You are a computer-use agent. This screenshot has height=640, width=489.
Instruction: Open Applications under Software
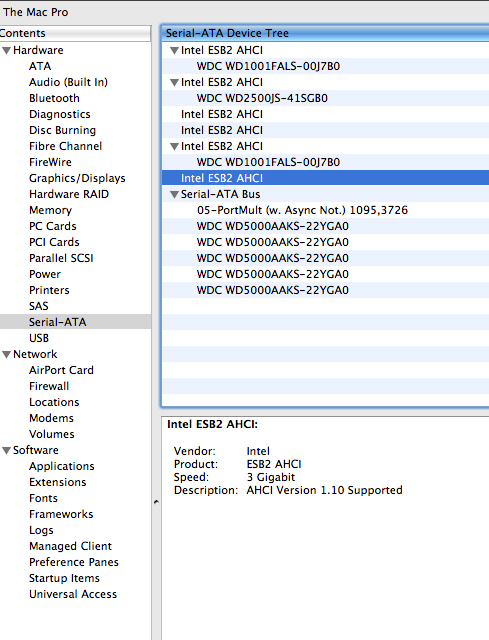[62, 466]
